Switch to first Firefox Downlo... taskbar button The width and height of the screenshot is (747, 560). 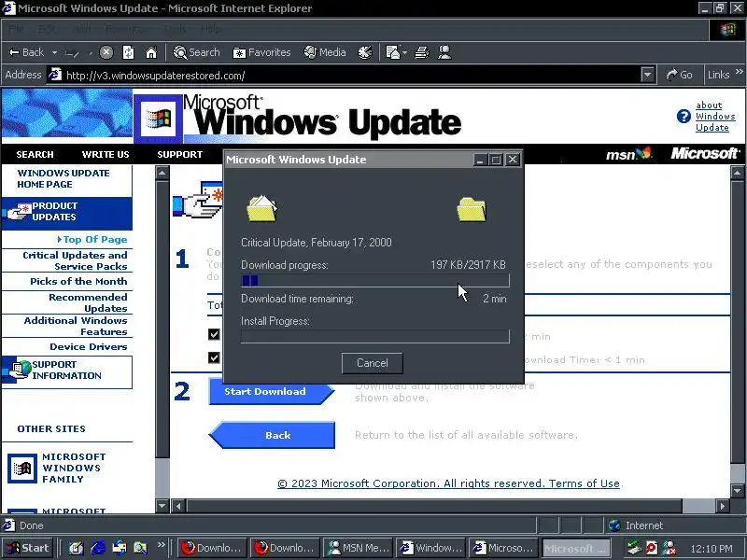point(212,548)
